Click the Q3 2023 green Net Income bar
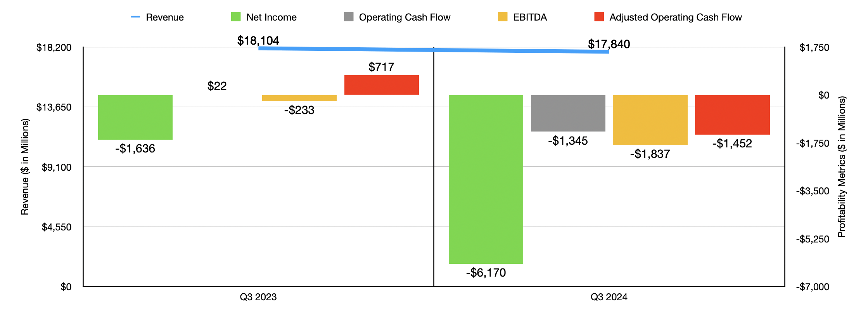This screenshot has height=322, width=868. (135, 117)
